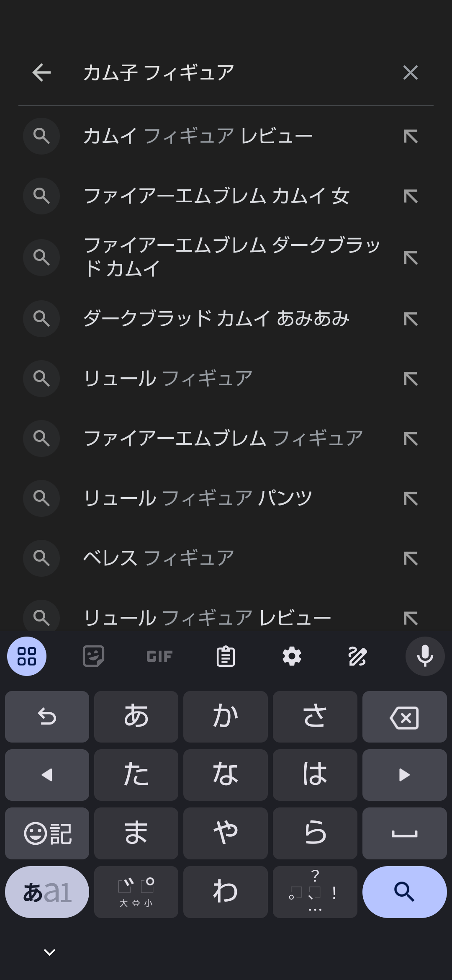Open the handwriting pen icon on keyboard
Screen dimensions: 452x980
[358, 656]
